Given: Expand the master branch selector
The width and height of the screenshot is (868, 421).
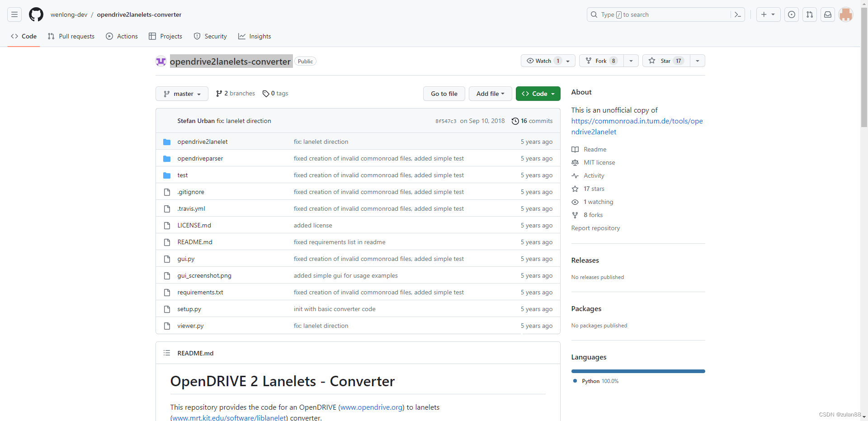Looking at the screenshot, I should (x=182, y=94).
